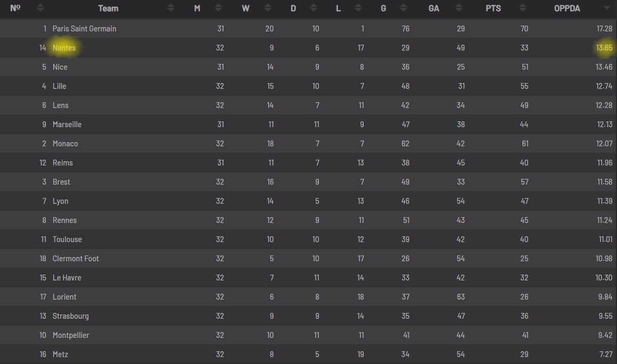Click the sort arrows beside the PTS column

[523, 9]
